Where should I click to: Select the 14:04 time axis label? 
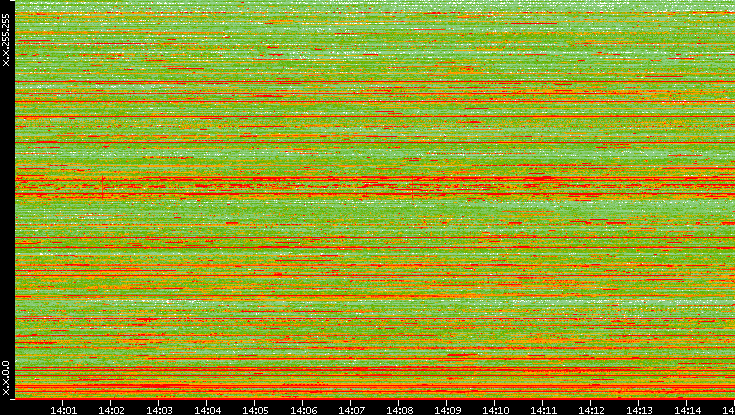click(x=207, y=410)
